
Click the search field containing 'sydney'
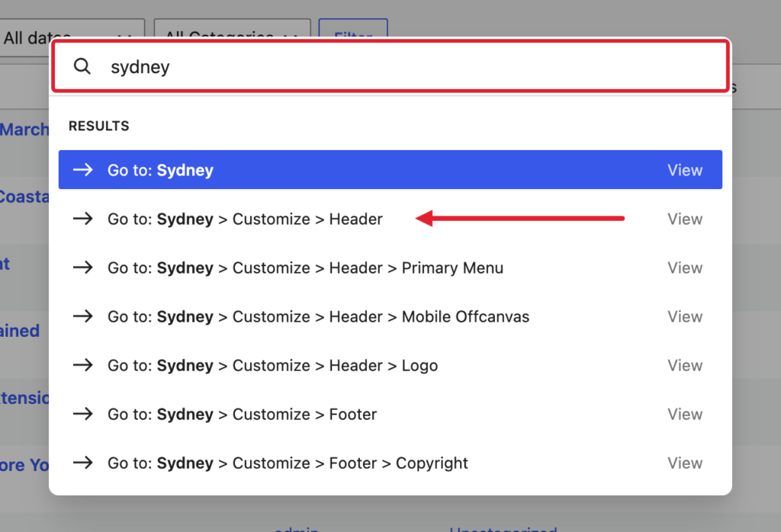390,66
